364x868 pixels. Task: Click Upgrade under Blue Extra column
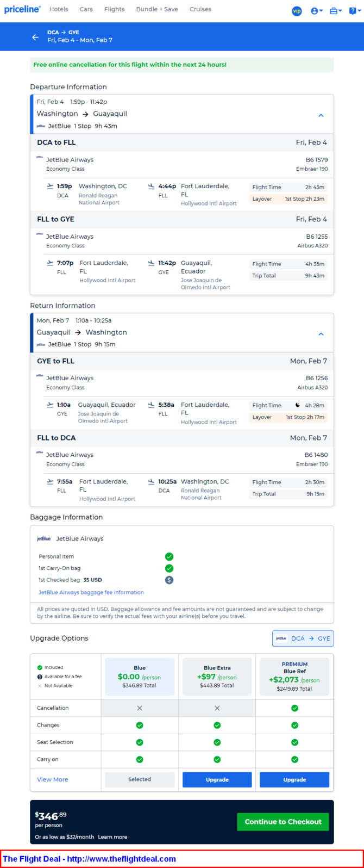click(217, 779)
